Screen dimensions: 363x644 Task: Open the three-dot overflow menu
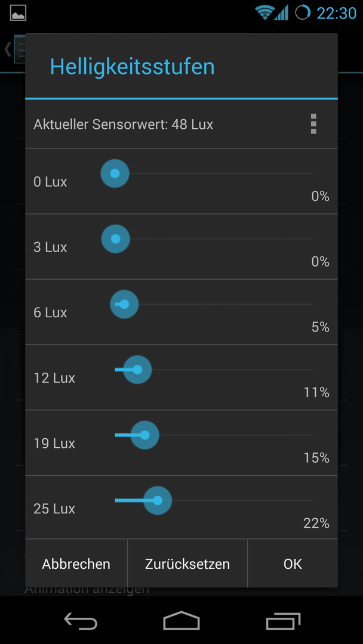(313, 123)
